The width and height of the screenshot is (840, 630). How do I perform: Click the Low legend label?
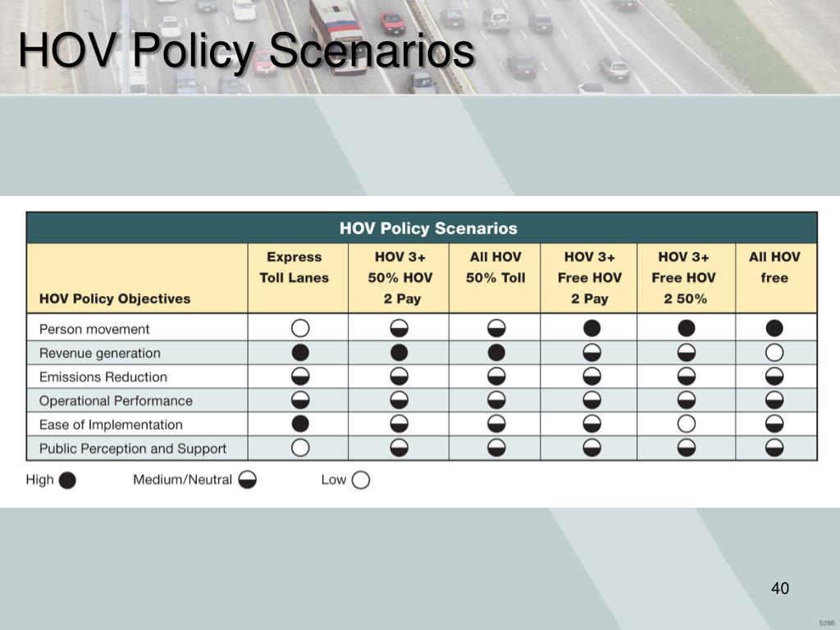(333, 479)
